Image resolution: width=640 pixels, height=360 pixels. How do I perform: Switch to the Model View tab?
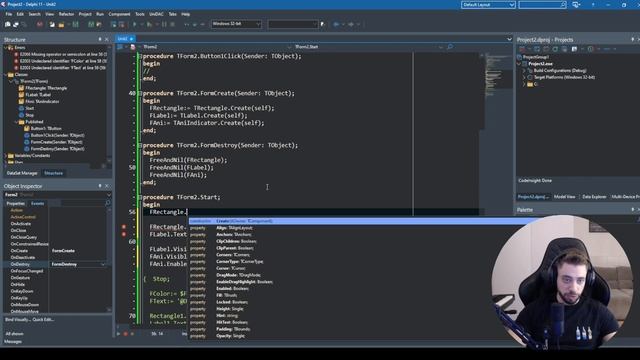pyautogui.click(x=564, y=197)
